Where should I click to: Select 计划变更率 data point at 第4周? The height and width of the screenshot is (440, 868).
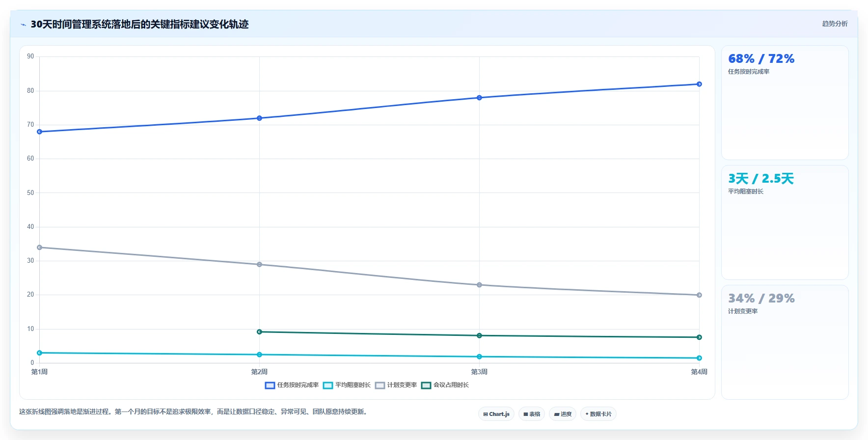[700, 295]
